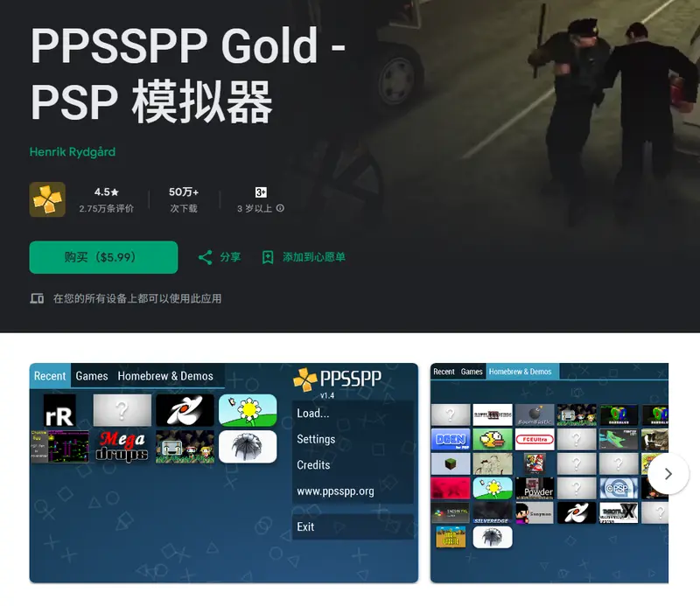700x606 pixels.
Task: Click the device availability notice text
Action: click(137, 298)
